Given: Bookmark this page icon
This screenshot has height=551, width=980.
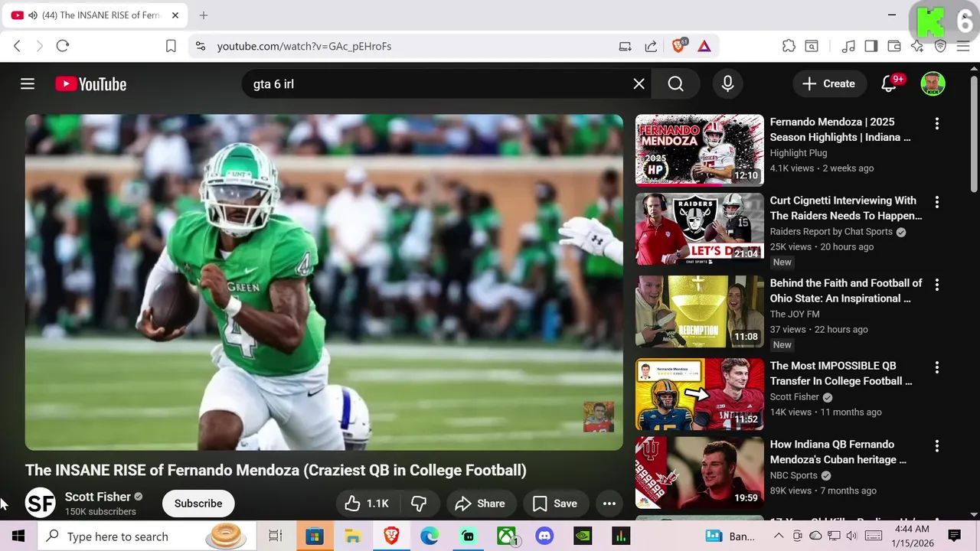Looking at the screenshot, I should coord(171,46).
